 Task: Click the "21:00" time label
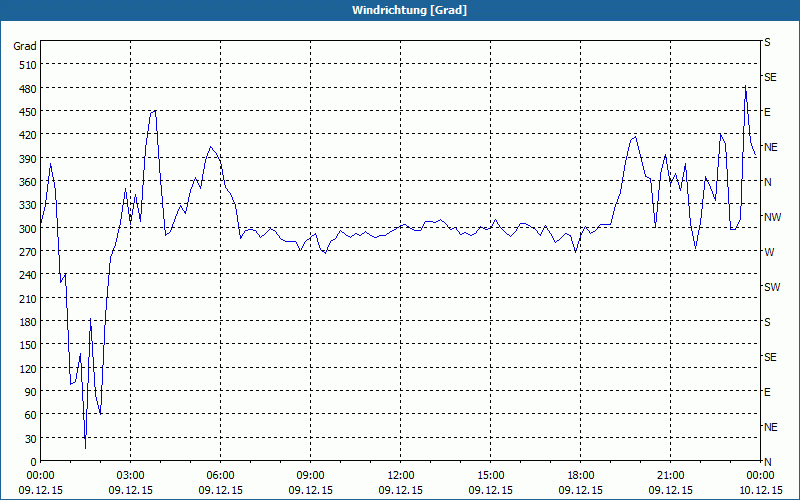coord(670,476)
